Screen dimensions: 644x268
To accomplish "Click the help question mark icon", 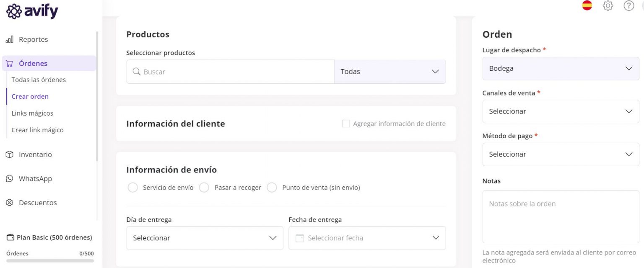I will [628, 6].
